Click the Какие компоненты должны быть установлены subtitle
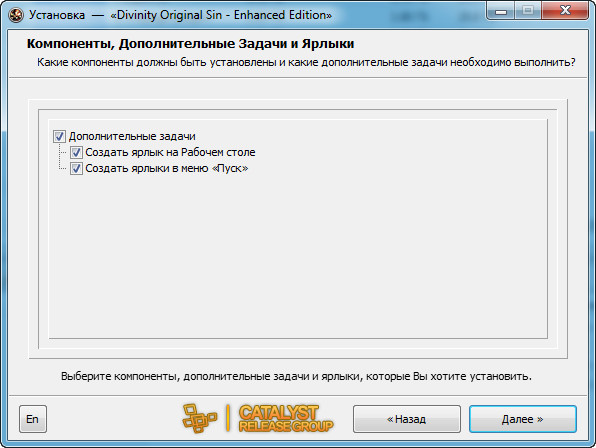 tap(306, 62)
